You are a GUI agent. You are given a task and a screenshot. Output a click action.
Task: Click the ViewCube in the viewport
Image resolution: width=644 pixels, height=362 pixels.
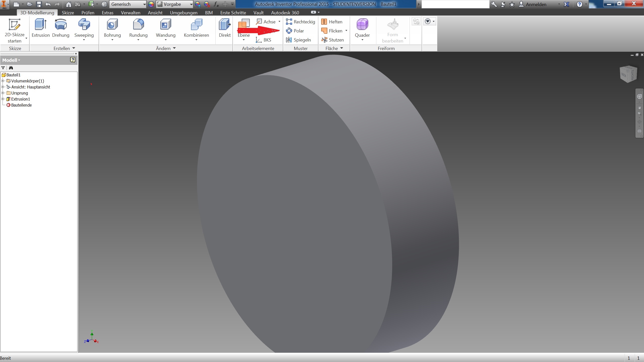pos(629,74)
